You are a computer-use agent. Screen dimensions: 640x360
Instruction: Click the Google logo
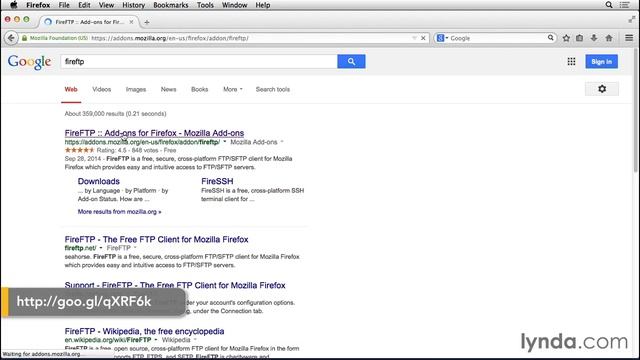pos(29,62)
